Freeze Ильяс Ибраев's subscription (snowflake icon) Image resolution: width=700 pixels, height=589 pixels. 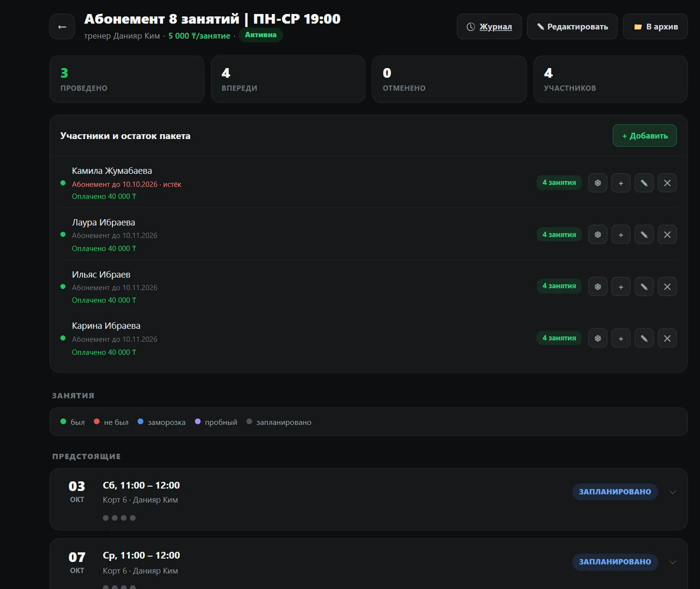(597, 286)
